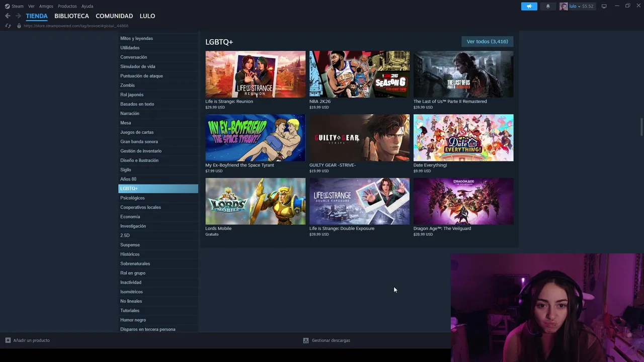Select the Economía tag

pos(158,217)
